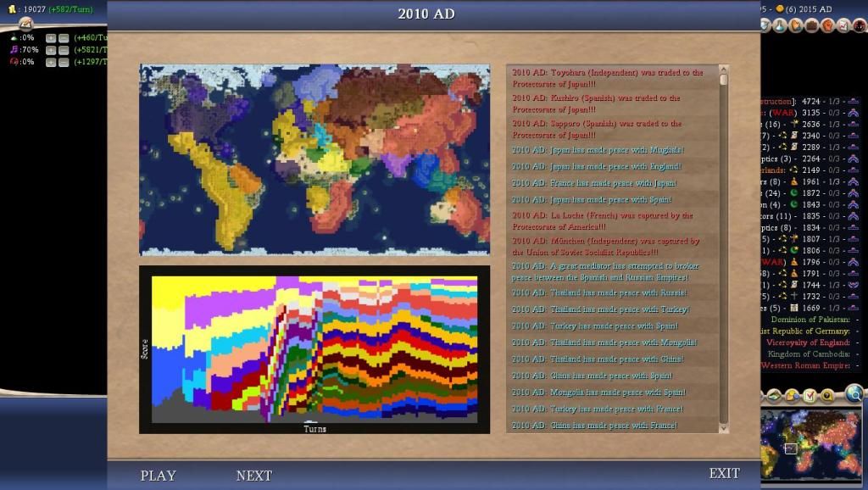Click the 19027 gold treasury amount

tap(34, 9)
